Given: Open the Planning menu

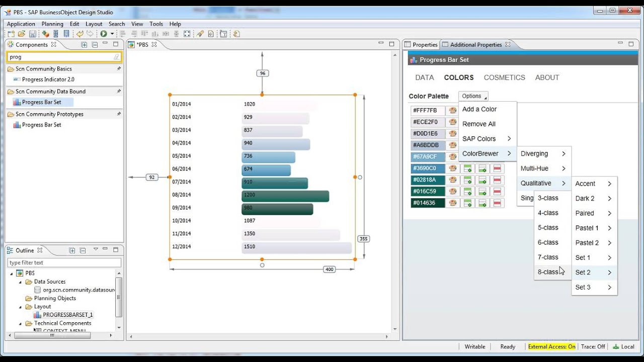Looking at the screenshot, I should (52, 24).
